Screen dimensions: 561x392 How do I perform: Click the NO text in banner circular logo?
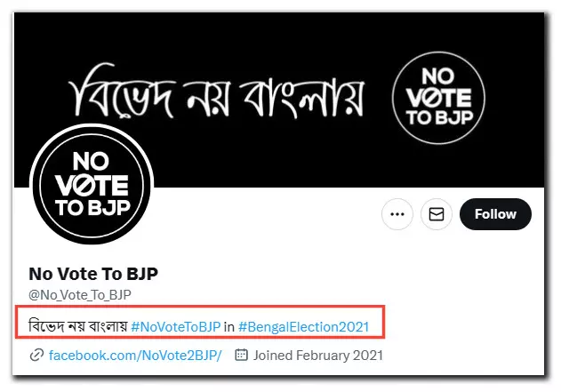point(437,76)
